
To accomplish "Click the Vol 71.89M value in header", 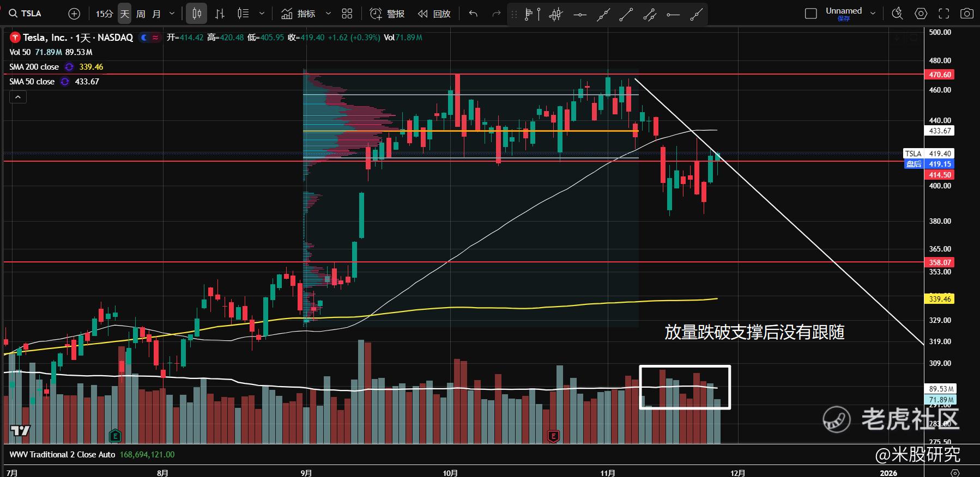I will tap(403, 38).
